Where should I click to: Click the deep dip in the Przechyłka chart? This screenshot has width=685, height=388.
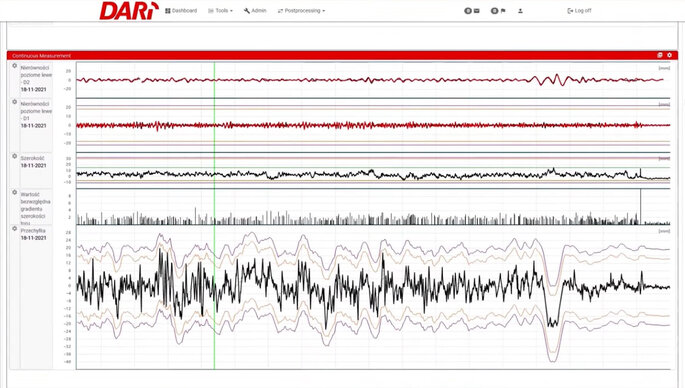tap(553, 323)
